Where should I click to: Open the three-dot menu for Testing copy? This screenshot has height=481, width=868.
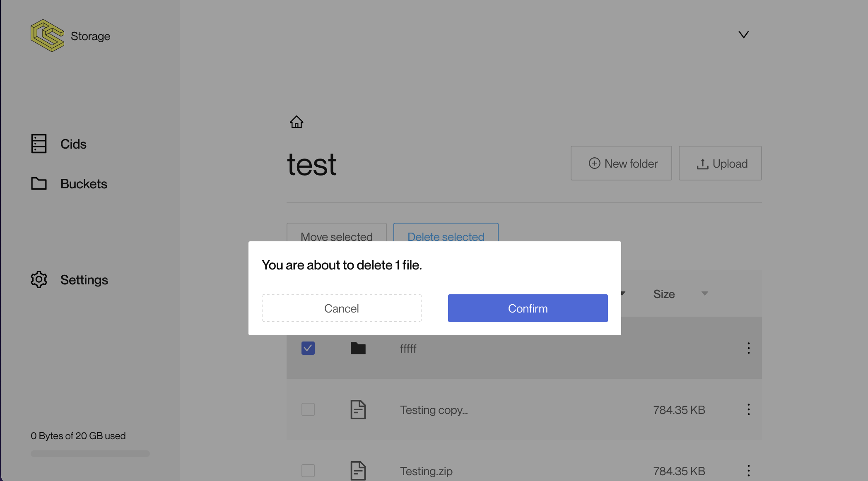pos(748,409)
